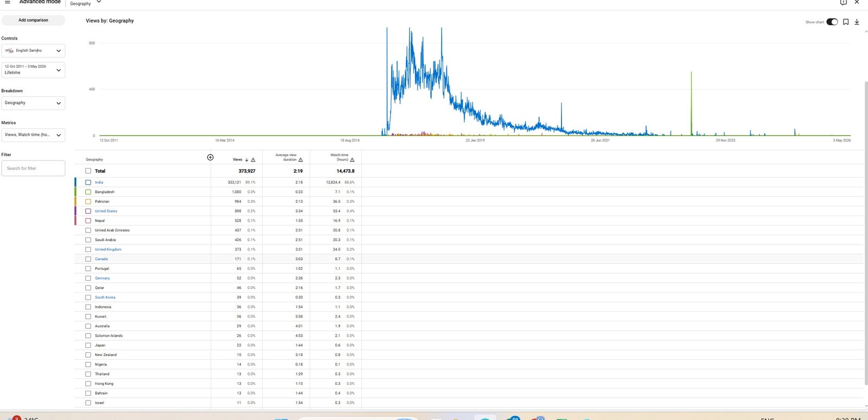Toggle the Show chart switch off
This screenshot has width=868, height=420.
click(832, 22)
